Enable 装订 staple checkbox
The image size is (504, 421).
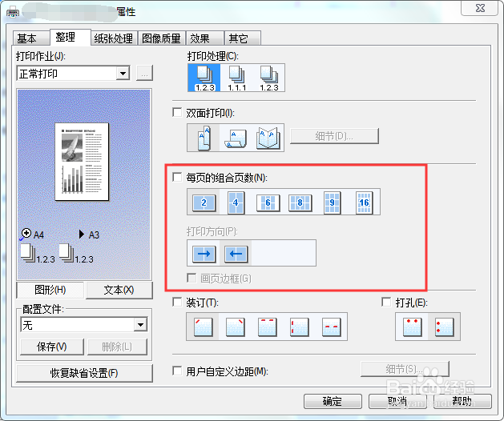click(x=177, y=302)
